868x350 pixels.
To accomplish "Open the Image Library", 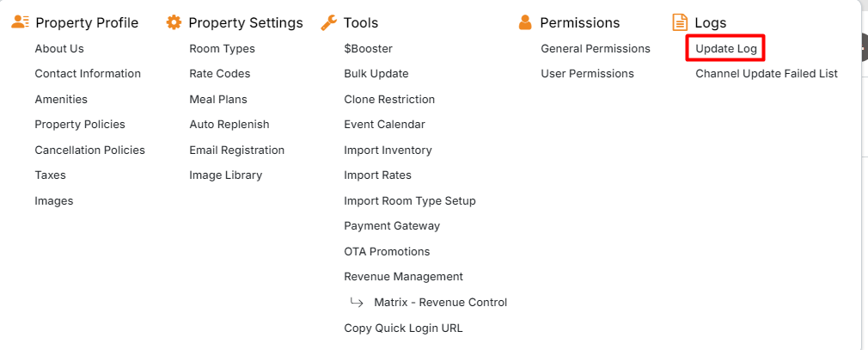I will (x=225, y=175).
